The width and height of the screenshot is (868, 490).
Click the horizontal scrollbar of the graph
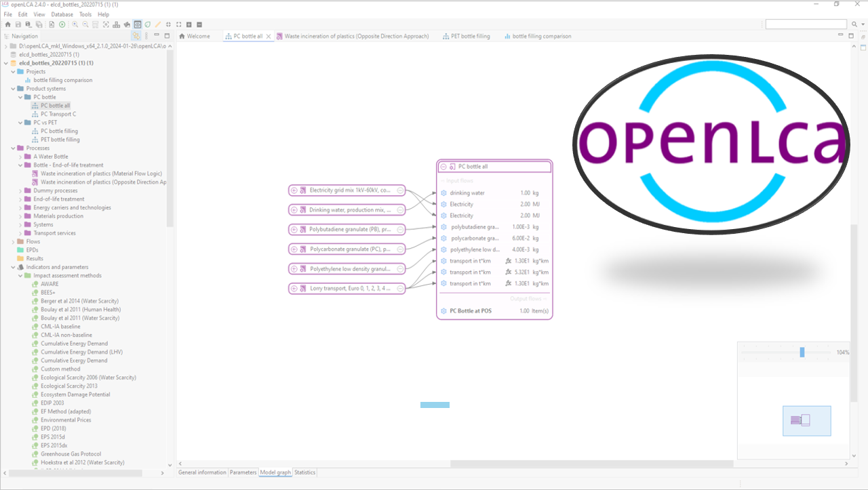pos(591,464)
